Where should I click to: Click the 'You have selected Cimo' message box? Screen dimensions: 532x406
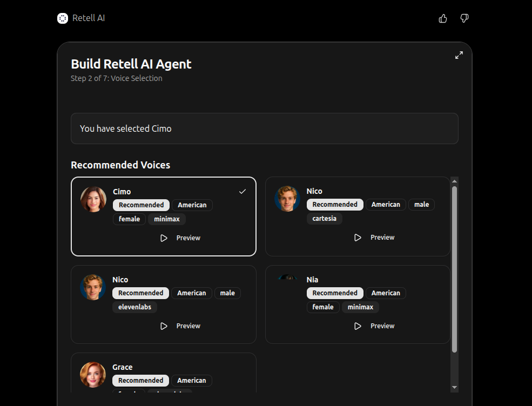[264, 128]
